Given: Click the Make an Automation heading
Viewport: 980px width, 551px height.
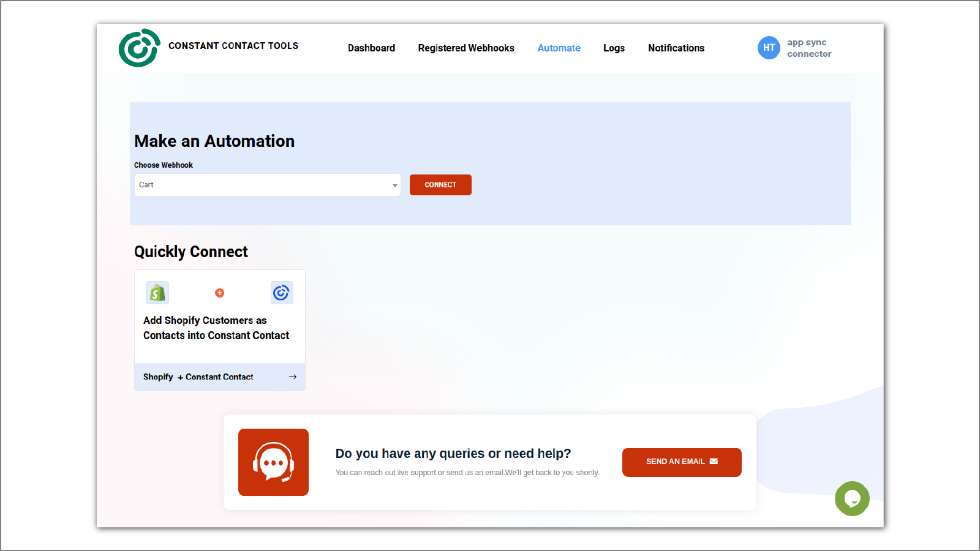Looking at the screenshot, I should 214,141.
